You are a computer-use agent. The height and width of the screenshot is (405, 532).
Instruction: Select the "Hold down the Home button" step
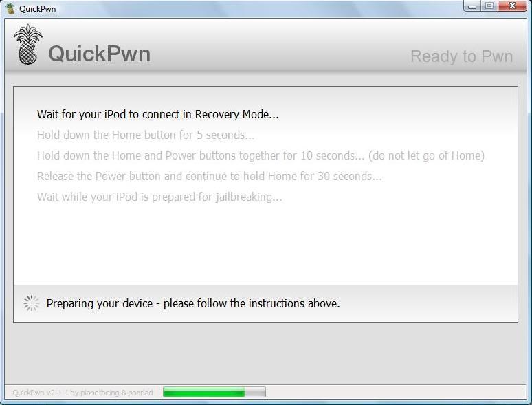(x=146, y=135)
